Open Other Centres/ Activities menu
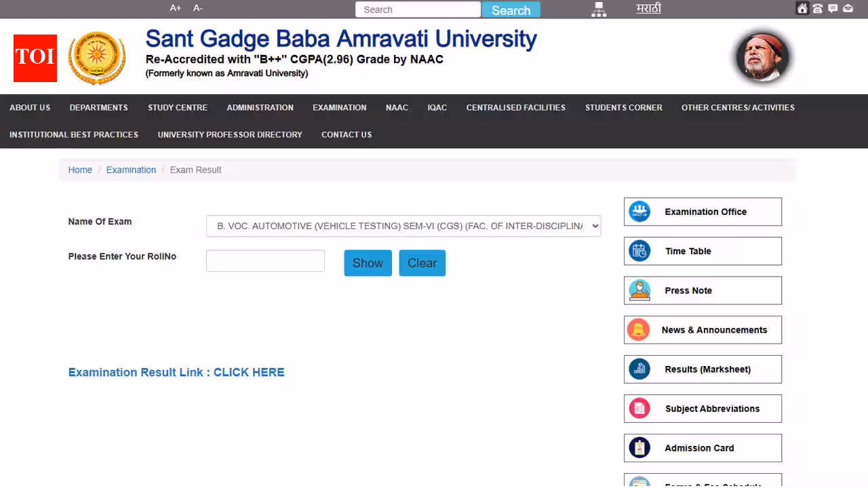 pos(738,108)
